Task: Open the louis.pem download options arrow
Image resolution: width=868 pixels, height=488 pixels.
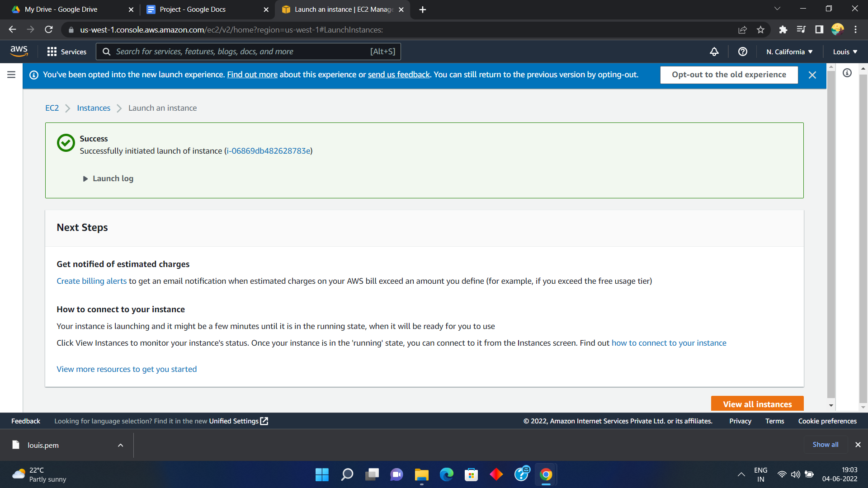Action: (x=120, y=445)
